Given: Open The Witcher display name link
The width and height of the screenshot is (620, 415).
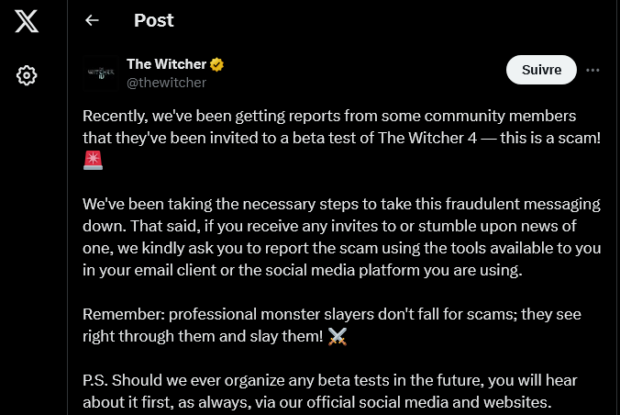Looking at the screenshot, I should click(x=166, y=64).
